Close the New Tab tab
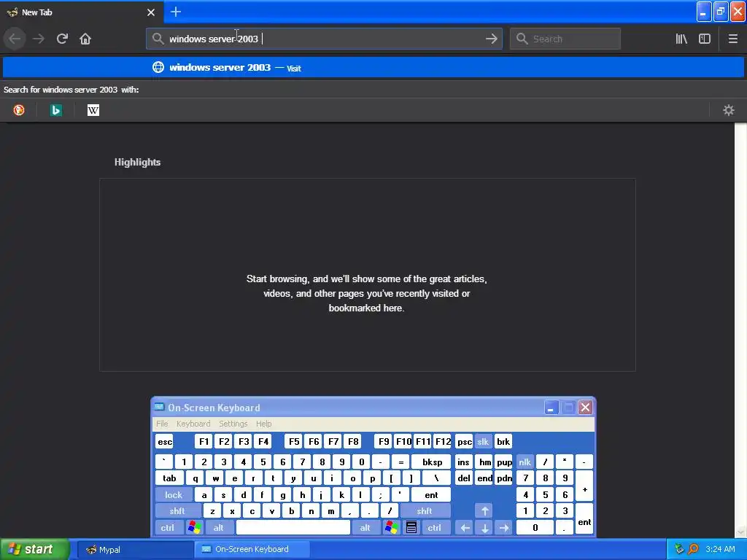747x560 pixels. (151, 12)
